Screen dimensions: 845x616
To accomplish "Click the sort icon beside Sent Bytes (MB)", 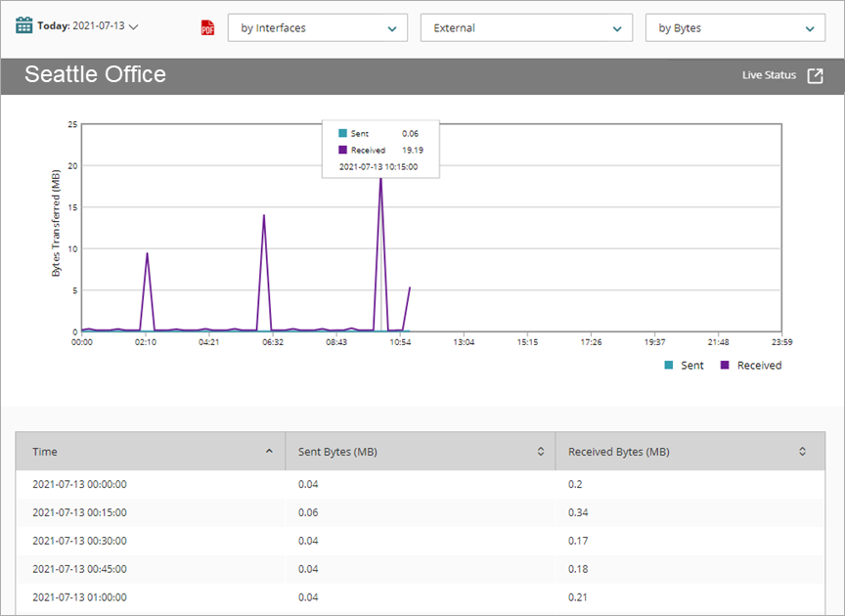I will click(540, 451).
